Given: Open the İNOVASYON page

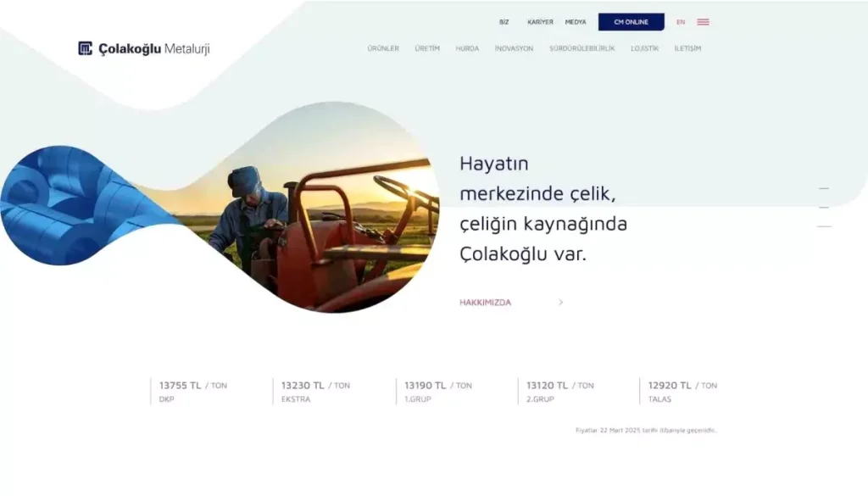Looking at the screenshot, I should pyautogui.click(x=514, y=49).
